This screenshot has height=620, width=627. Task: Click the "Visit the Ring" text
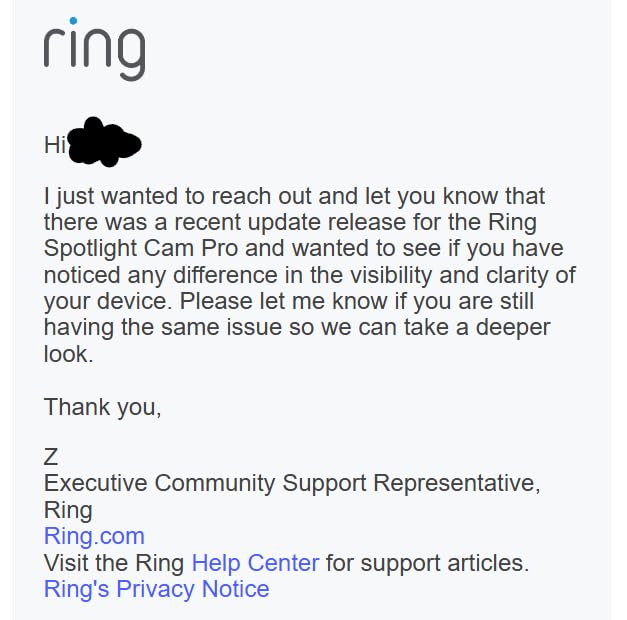(114, 563)
